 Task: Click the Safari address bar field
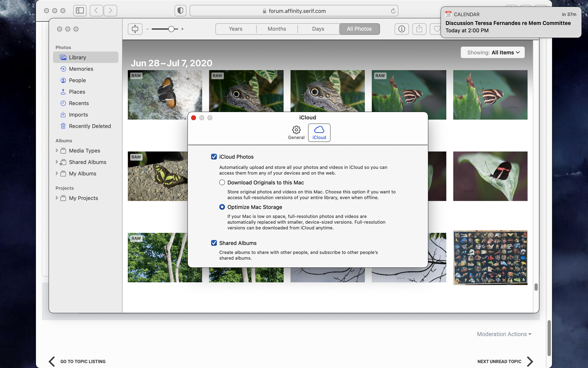tap(294, 11)
